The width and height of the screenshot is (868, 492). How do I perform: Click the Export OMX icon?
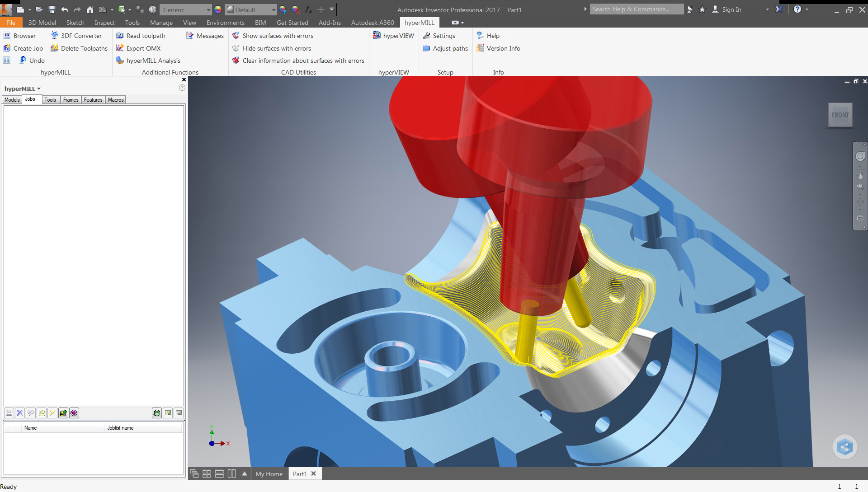(120, 48)
